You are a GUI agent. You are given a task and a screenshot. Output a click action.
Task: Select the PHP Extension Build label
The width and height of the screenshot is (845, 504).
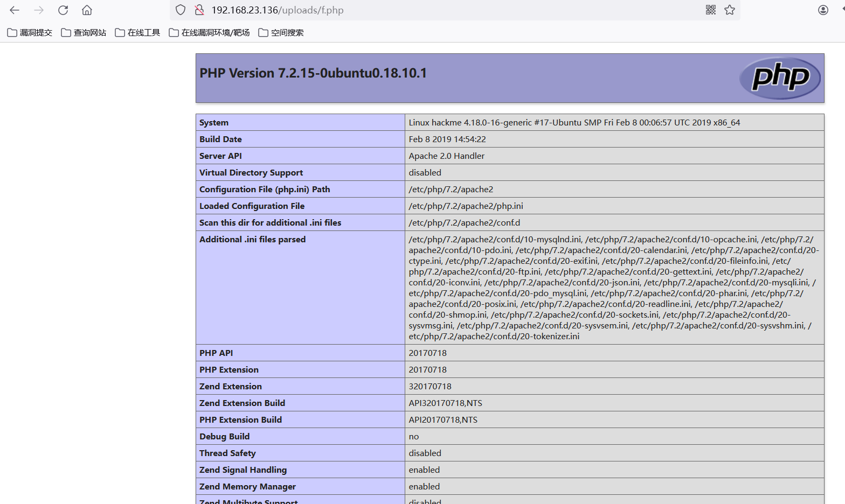[x=240, y=420]
